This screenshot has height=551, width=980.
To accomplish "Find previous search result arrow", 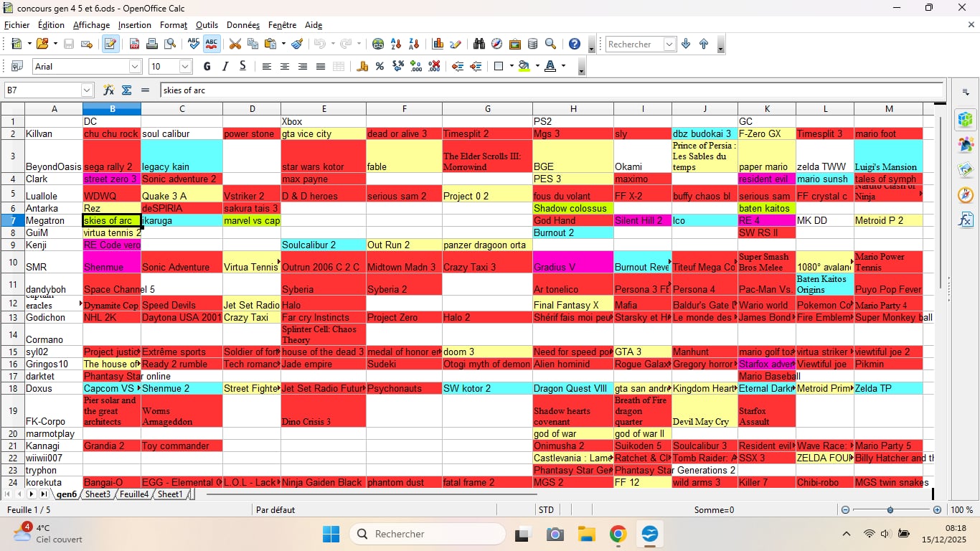I will coord(704,44).
